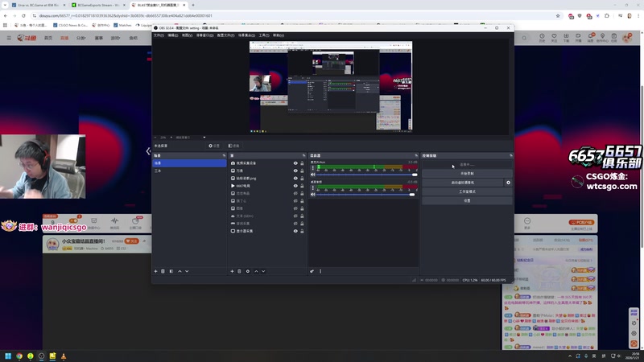Click the play icon of 6667电竞 media source
The width and height of the screenshot is (644, 362).
click(x=233, y=186)
